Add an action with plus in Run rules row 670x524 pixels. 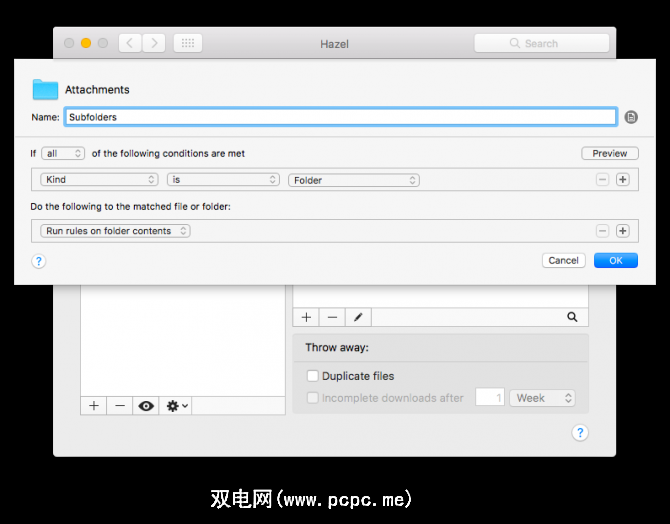[623, 231]
